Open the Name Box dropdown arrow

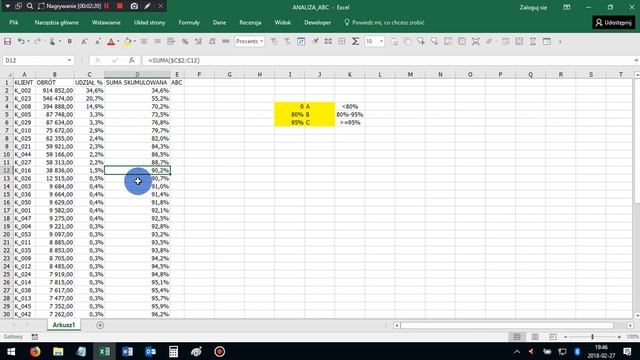[69, 60]
